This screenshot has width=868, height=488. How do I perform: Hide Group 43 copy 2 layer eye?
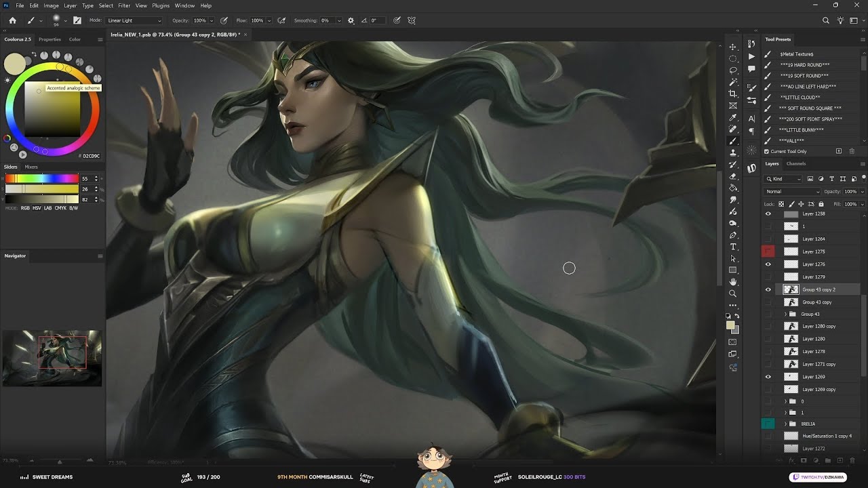coord(768,289)
